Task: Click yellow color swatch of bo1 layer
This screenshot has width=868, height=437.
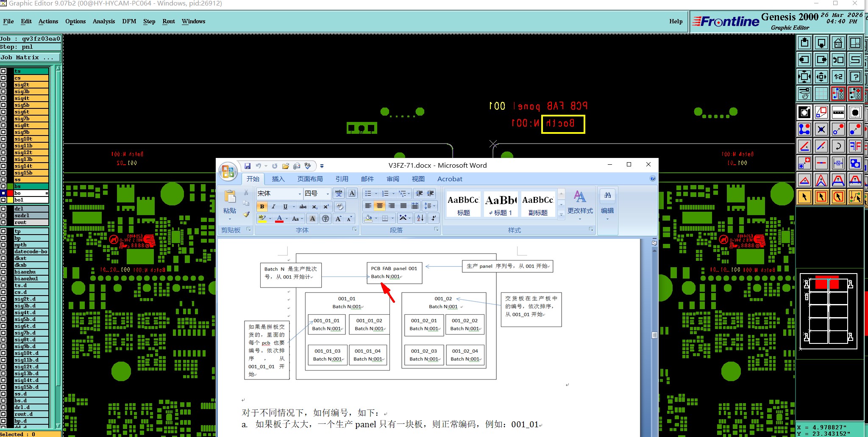Action: point(10,200)
